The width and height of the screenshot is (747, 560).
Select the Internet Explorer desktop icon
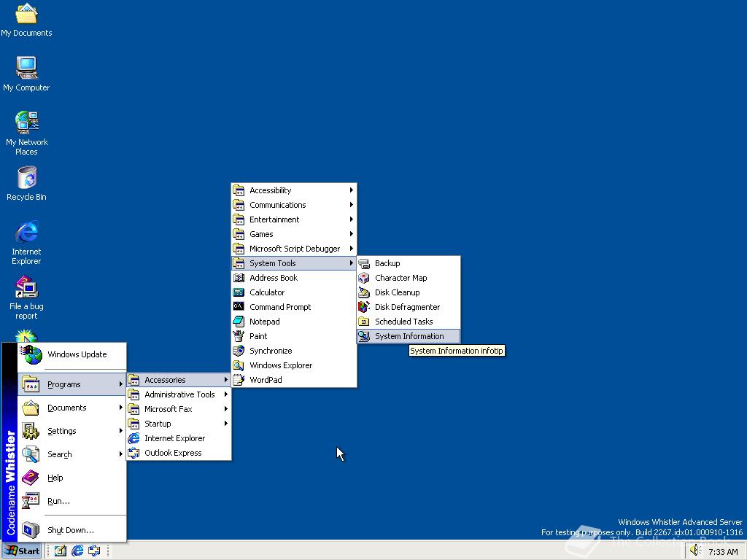coord(26,242)
